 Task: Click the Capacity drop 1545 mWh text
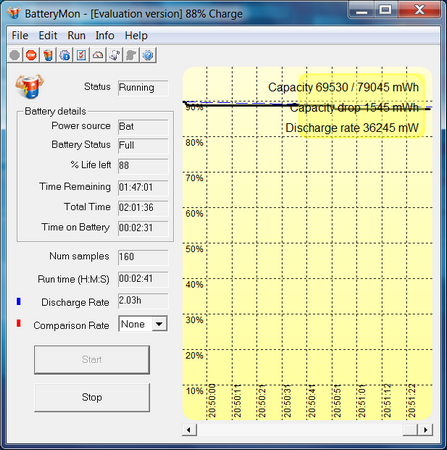click(354, 108)
